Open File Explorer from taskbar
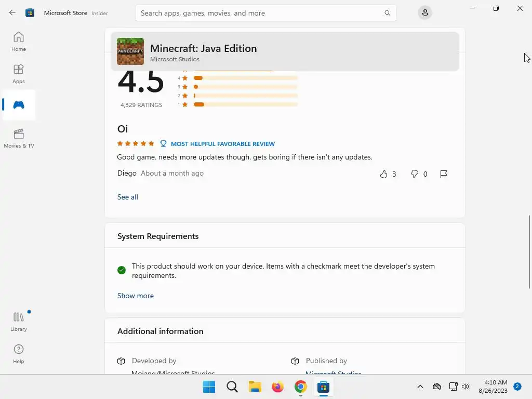 pyautogui.click(x=255, y=387)
